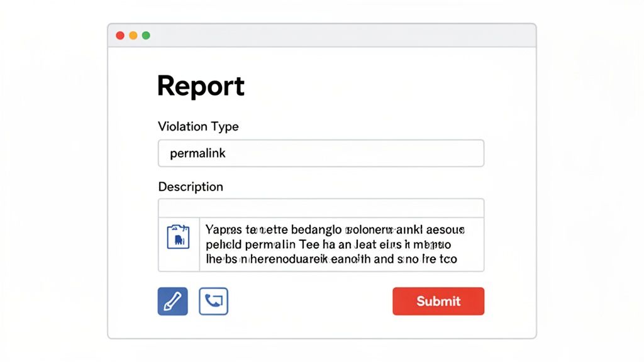The height and width of the screenshot is (362, 644).
Task: Minimize the window using the yellow dot
Action: (x=133, y=36)
